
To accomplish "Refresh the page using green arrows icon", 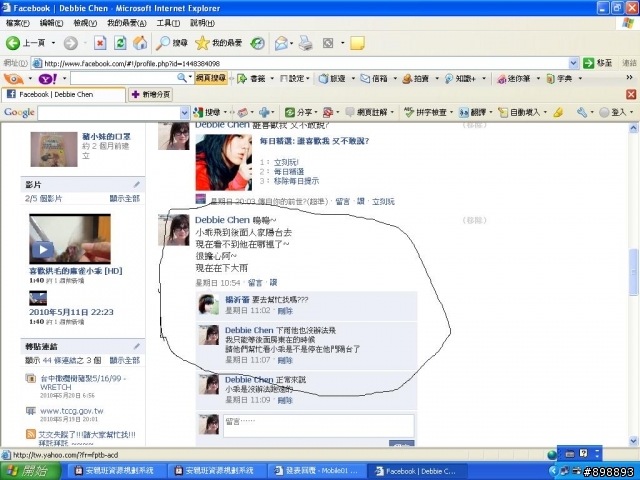I will [x=120, y=43].
